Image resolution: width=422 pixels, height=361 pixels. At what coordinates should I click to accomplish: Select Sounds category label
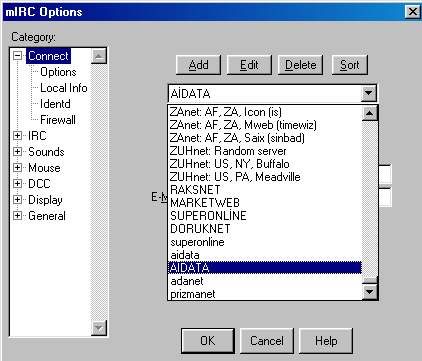pyautogui.click(x=46, y=152)
